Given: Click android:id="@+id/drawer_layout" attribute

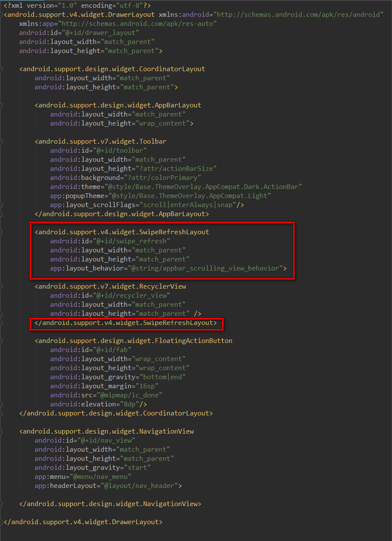Looking at the screenshot, I should click(x=79, y=33).
